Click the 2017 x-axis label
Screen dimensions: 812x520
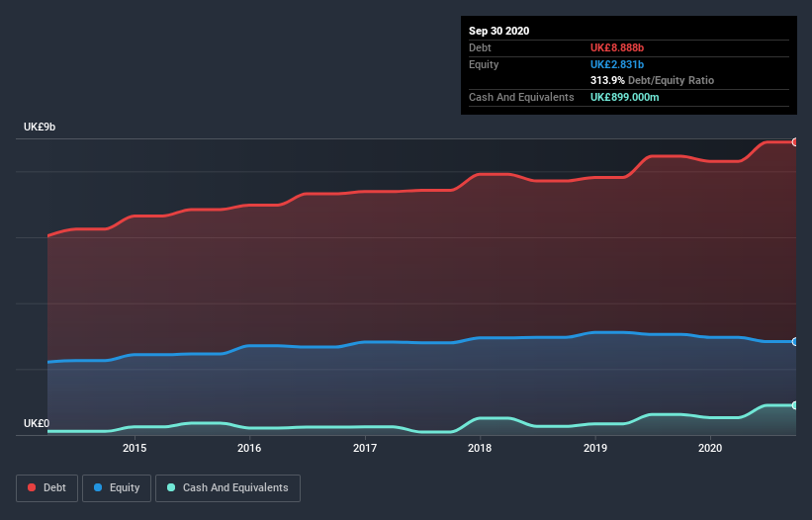[365, 448]
